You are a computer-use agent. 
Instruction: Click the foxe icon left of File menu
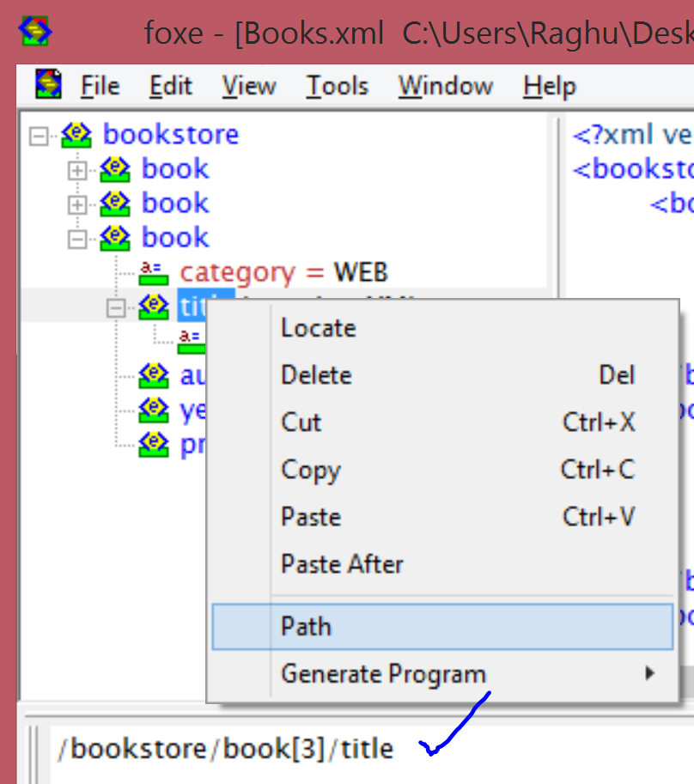(48, 85)
